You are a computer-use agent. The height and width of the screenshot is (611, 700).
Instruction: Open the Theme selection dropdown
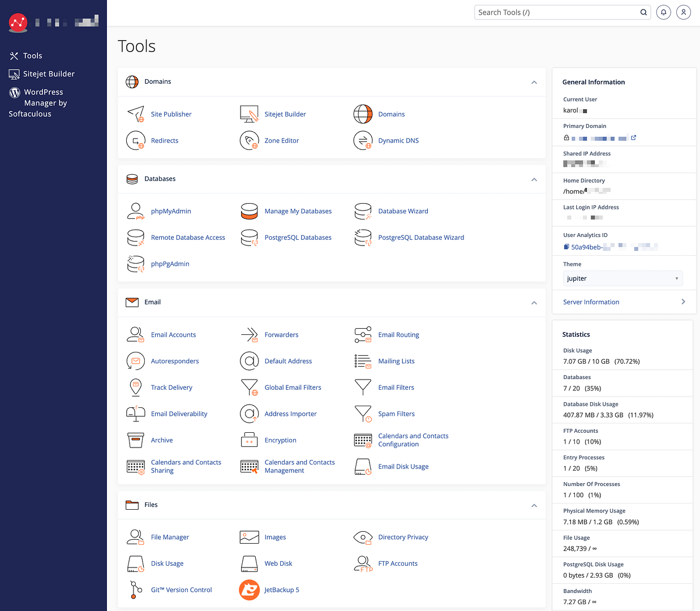point(622,278)
